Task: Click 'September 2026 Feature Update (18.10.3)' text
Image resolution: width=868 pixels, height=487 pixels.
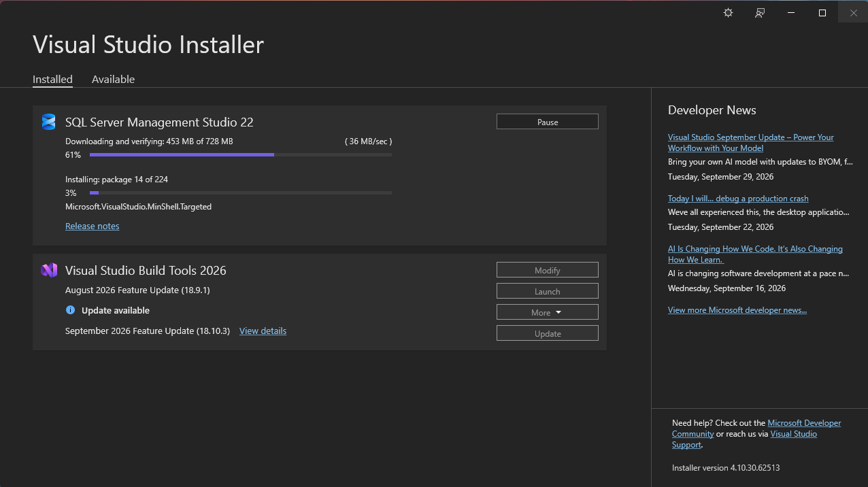Action: [148, 331]
